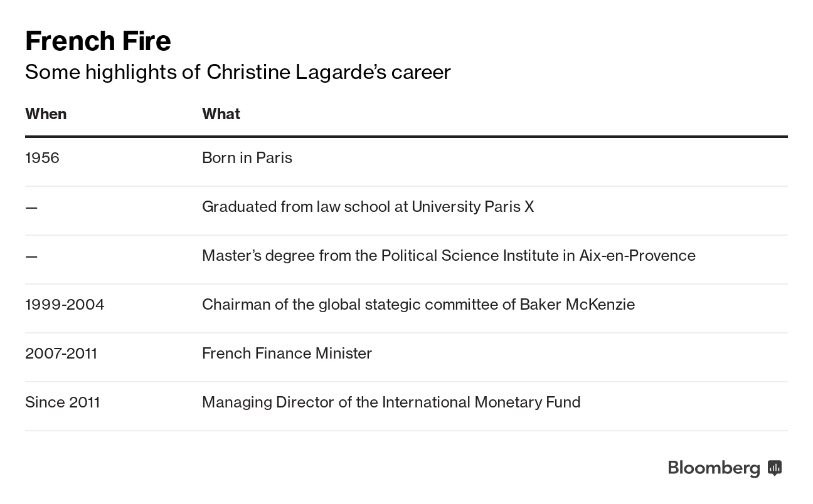This screenshot has width=813, height=504.
Task: Click the 2007-2011 date cell
Action: tap(61, 354)
